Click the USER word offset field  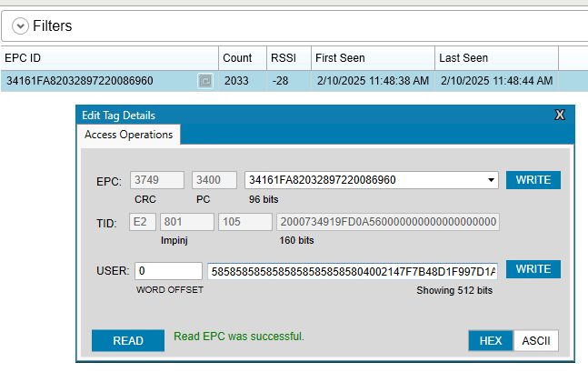[168, 271]
